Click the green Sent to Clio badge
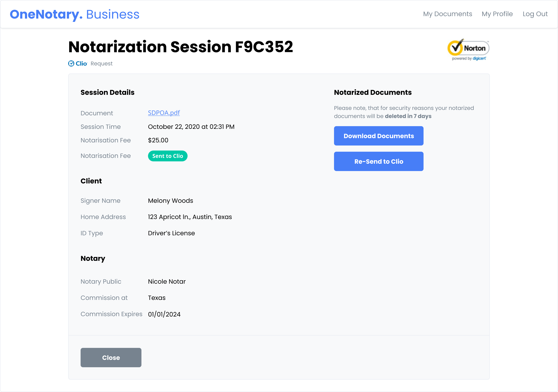 pos(167,156)
